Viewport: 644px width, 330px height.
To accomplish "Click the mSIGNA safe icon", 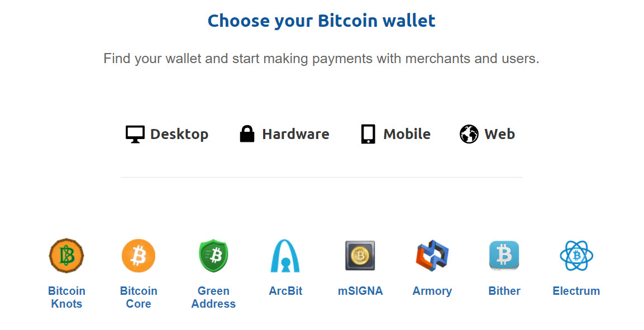I will 360,255.
